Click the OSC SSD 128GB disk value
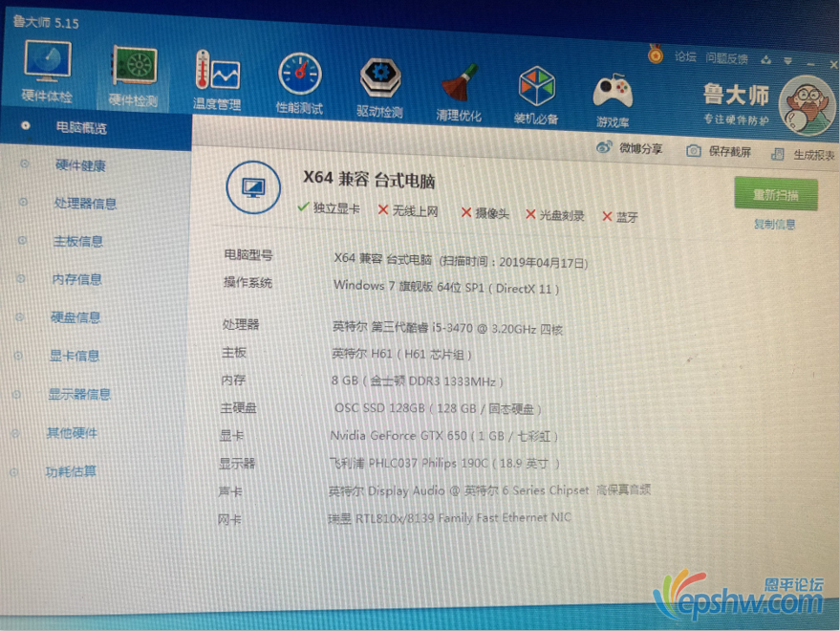 coord(438,408)
